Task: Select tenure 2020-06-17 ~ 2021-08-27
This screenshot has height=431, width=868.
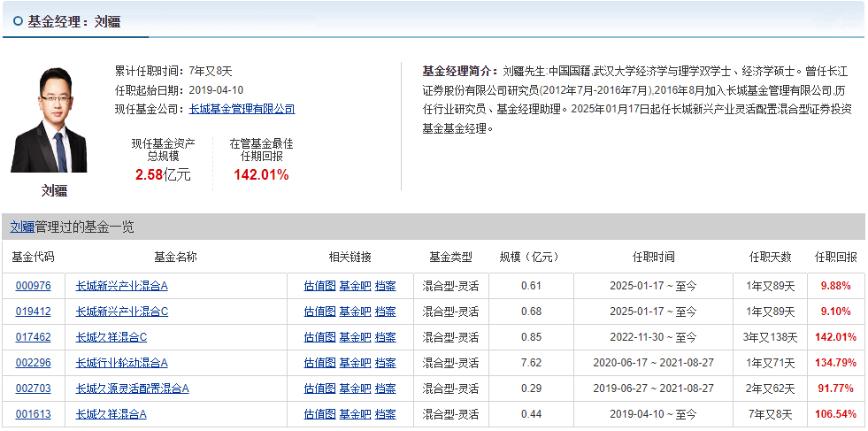Action: click(653, 363)
